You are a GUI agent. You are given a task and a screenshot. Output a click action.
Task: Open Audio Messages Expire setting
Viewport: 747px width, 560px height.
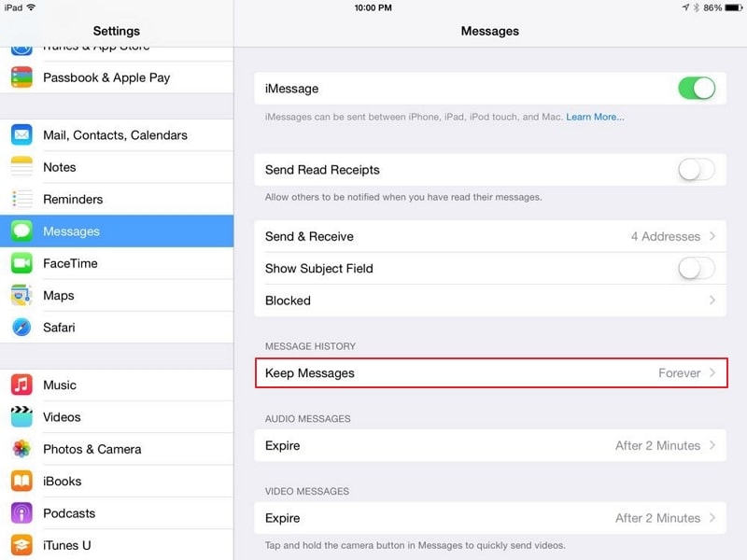[x=490, y=445]
